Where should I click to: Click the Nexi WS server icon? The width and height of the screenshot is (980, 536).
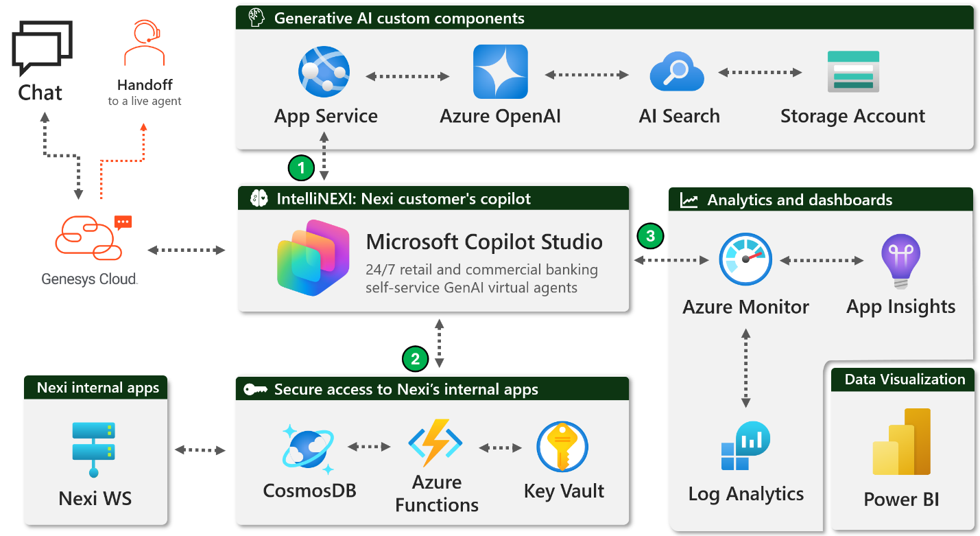pos(94,450)
